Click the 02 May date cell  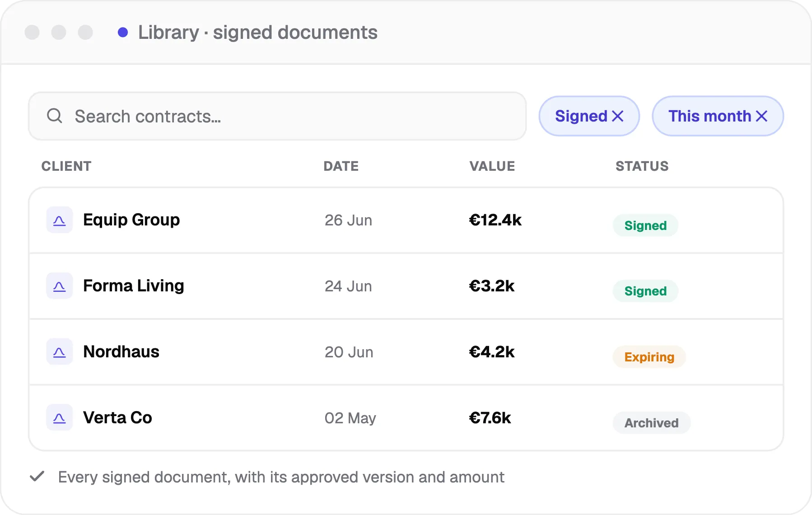(350, 418)
